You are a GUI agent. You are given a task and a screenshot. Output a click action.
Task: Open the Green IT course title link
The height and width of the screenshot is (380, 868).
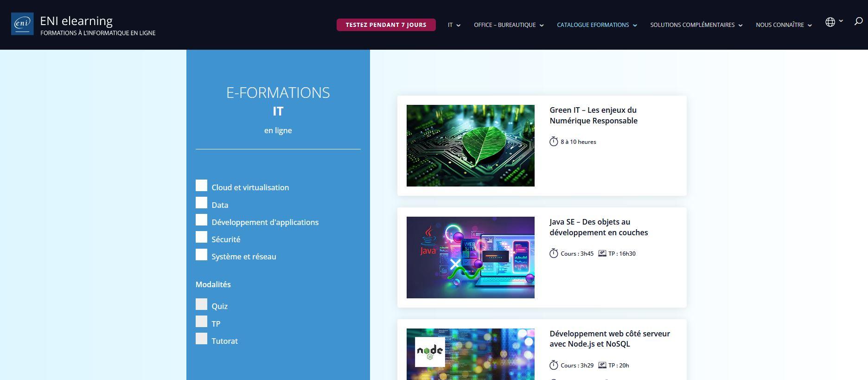click(x=594, y=115)
